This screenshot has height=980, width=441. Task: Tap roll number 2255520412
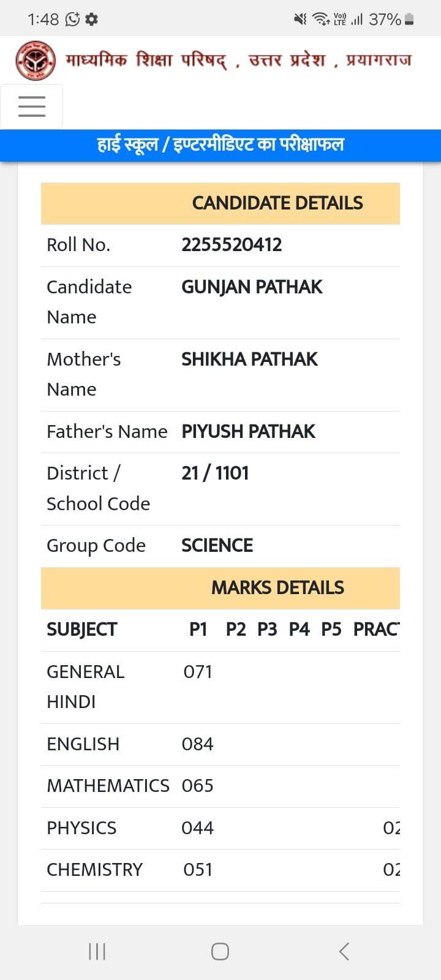232,245
